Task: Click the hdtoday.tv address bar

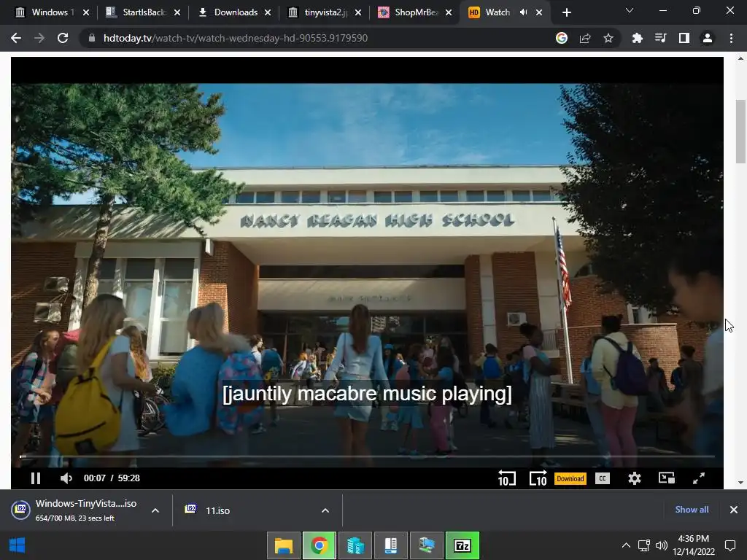Action: (x=314, y=38)
